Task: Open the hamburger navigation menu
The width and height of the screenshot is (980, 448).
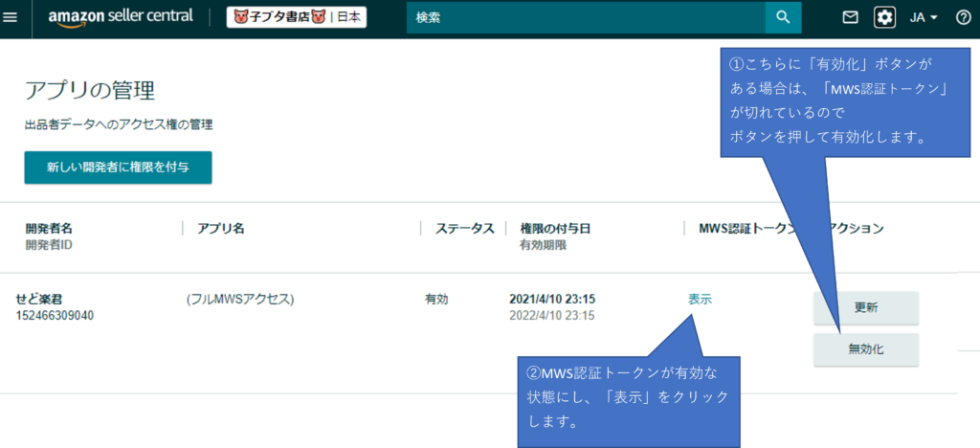Action: (x=10, y=17)
